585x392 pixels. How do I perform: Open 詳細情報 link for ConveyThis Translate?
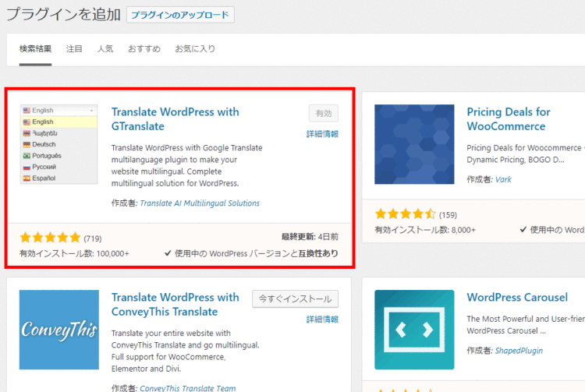322,320
